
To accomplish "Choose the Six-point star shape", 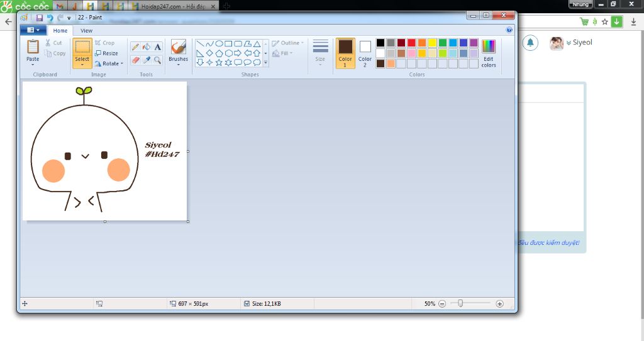I will (x=228, y=62).
